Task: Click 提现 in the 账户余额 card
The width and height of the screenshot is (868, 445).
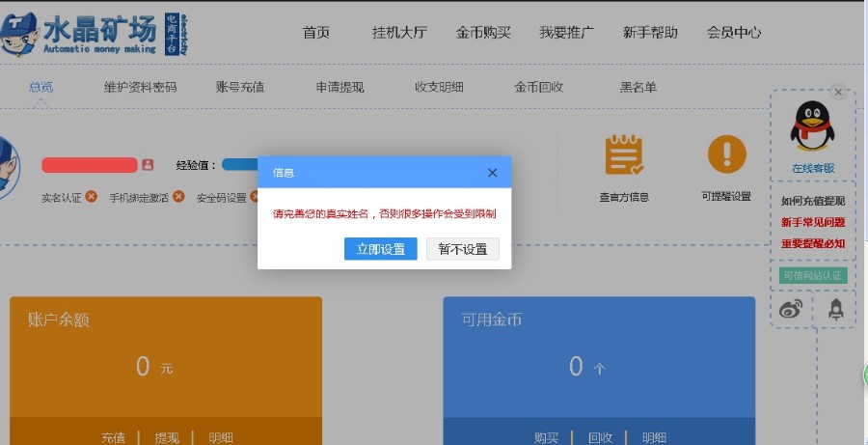Action: point(167,438)
